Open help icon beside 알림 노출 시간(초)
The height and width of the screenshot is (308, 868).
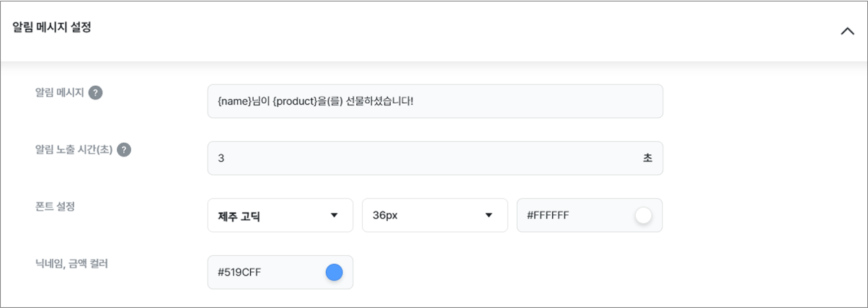click(124, 150)
